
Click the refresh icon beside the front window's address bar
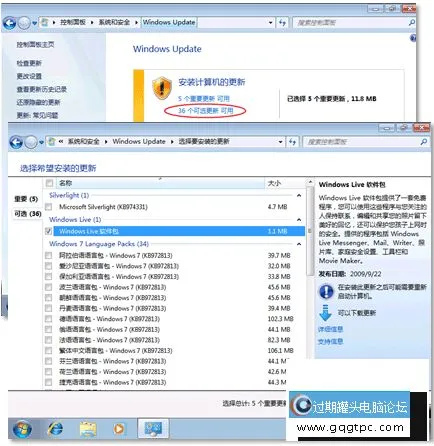[292, 142]
